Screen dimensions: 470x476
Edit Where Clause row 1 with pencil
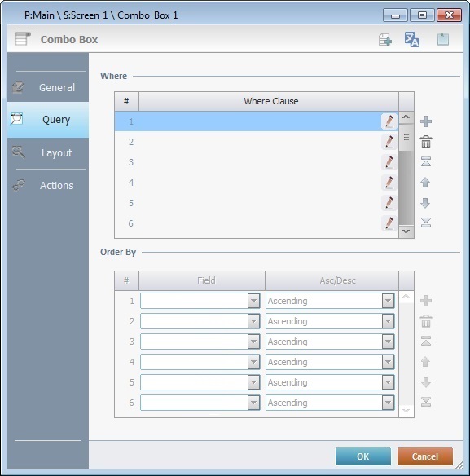[389, 121]
